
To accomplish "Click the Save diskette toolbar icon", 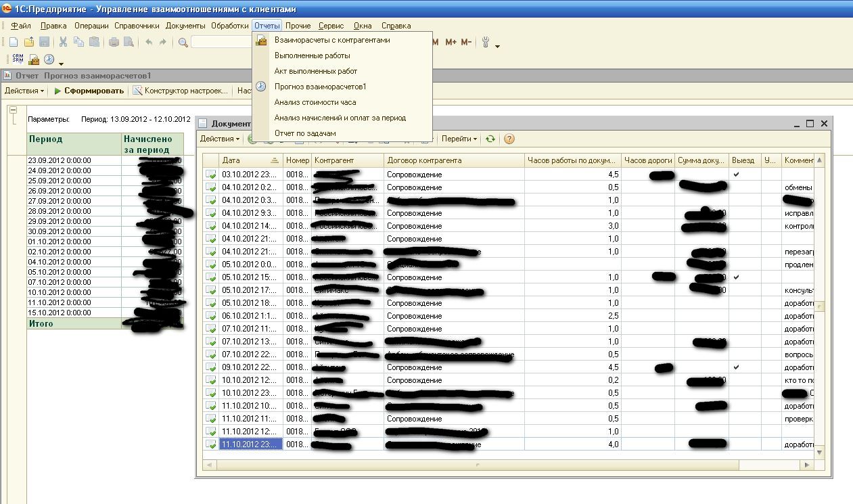I will 45,42.
